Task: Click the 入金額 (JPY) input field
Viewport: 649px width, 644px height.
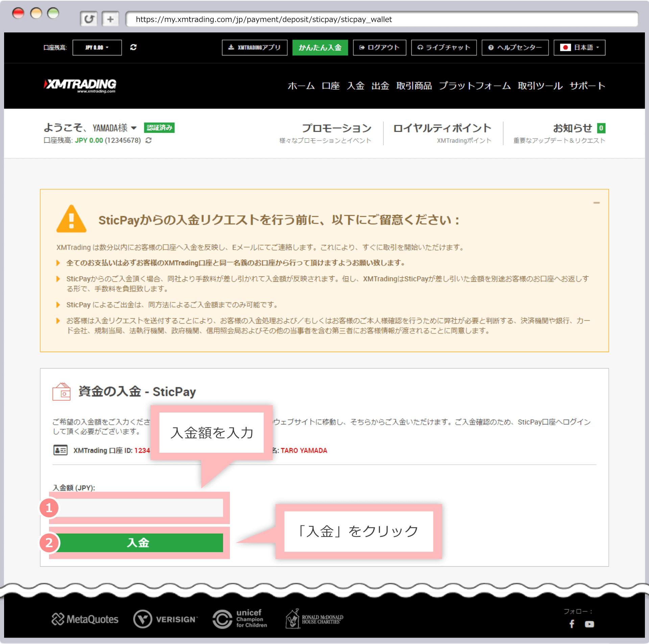Action: tap(139, 507)
